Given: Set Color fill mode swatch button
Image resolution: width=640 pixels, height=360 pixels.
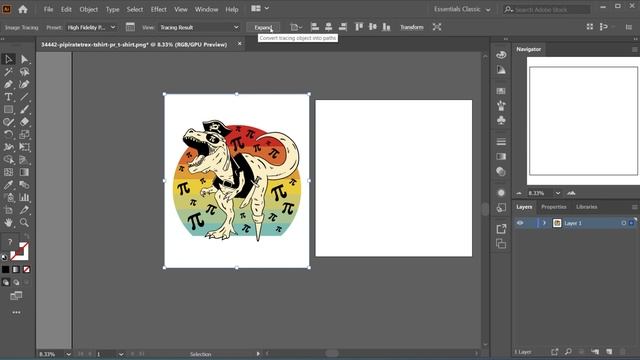Looking at the screenshot, I should 6,269.
